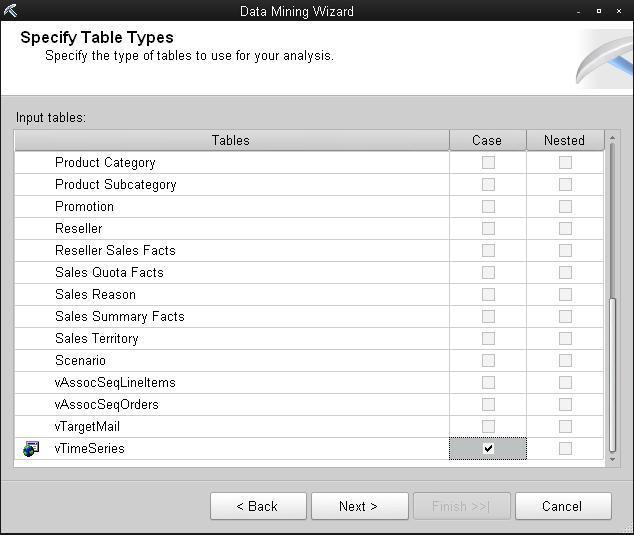Tick Nested checkbox for vAssocSeqLineItems

565,383
